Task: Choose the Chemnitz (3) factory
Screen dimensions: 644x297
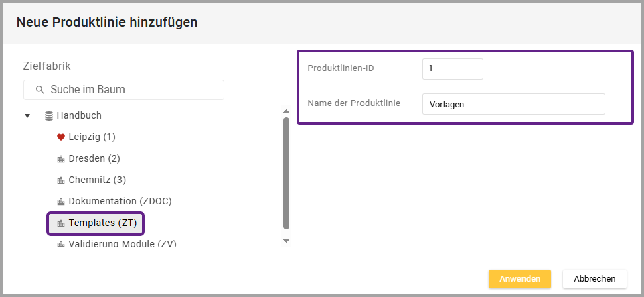Action: pos(97,180)
